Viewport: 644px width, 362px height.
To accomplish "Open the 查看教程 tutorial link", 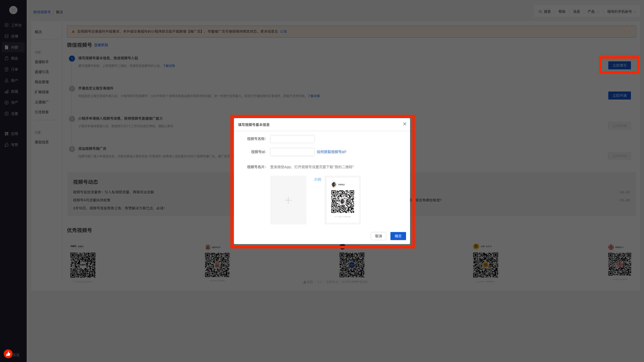I will pyautogui.click(x=101, y=45).
